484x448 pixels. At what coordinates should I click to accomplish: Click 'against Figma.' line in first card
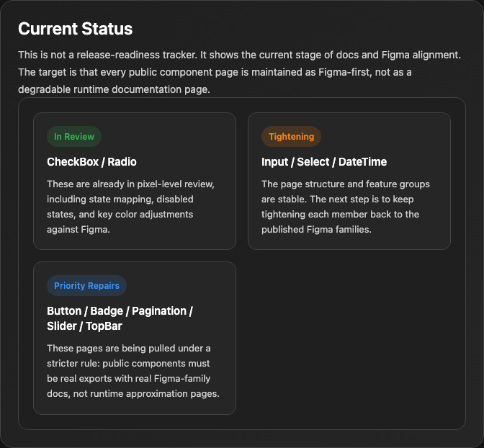[x=79, y=230]
